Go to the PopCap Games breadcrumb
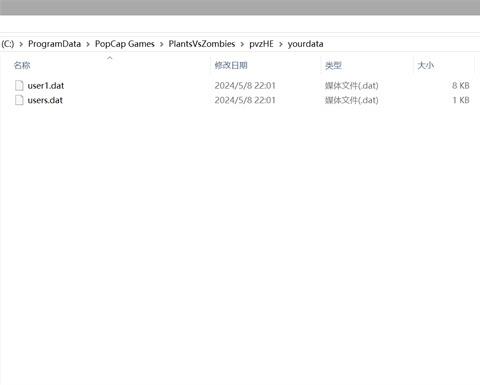Screen dimensions: 480x385 click(125, 44)
